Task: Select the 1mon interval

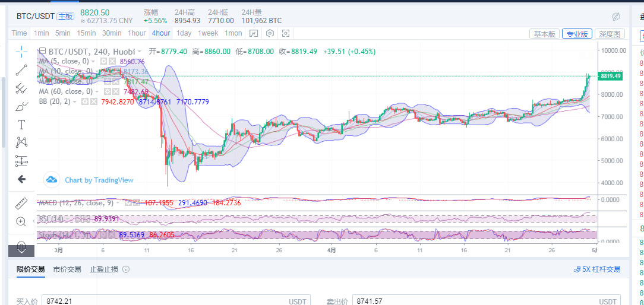Action: pos(233,33)
